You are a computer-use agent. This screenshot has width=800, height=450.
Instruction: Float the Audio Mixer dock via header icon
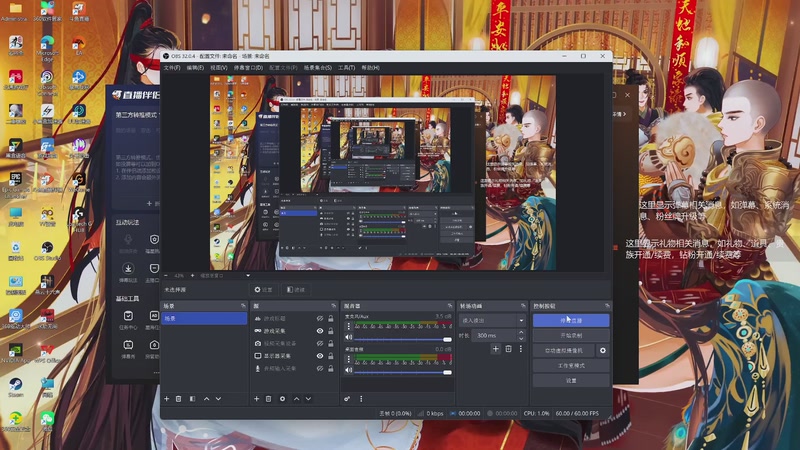449,306
